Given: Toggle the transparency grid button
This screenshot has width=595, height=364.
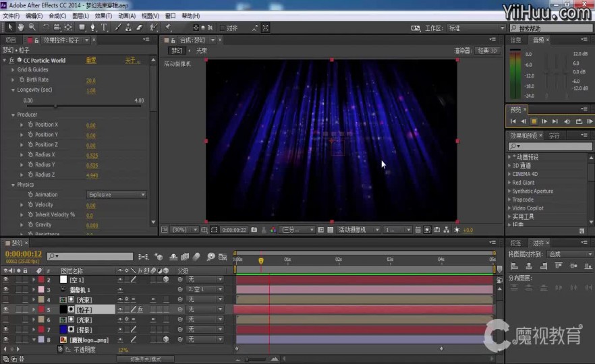Looking at the screenshot, I should 330,230.
